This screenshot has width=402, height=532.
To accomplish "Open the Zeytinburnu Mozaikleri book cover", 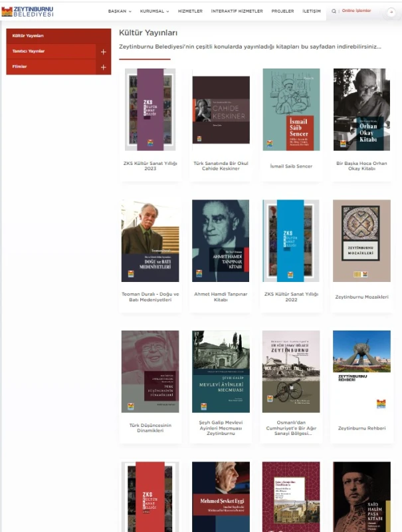I will [361, 241].
